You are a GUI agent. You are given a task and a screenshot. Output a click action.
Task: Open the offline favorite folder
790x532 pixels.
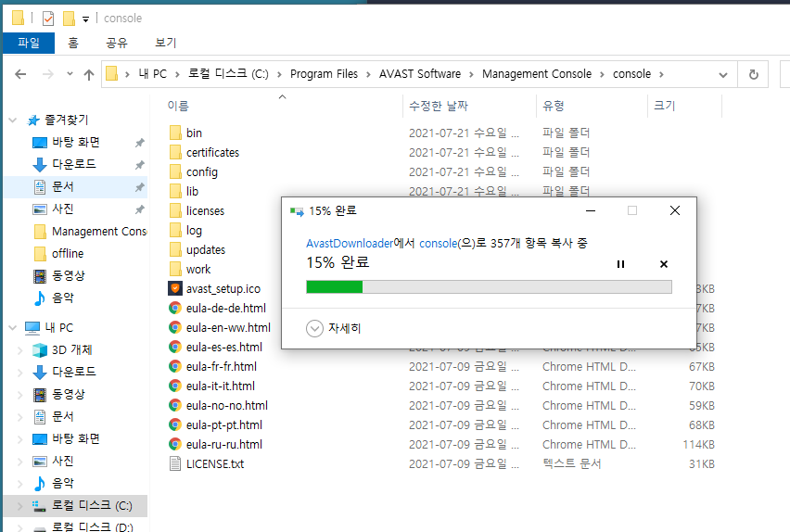(68, 253)
